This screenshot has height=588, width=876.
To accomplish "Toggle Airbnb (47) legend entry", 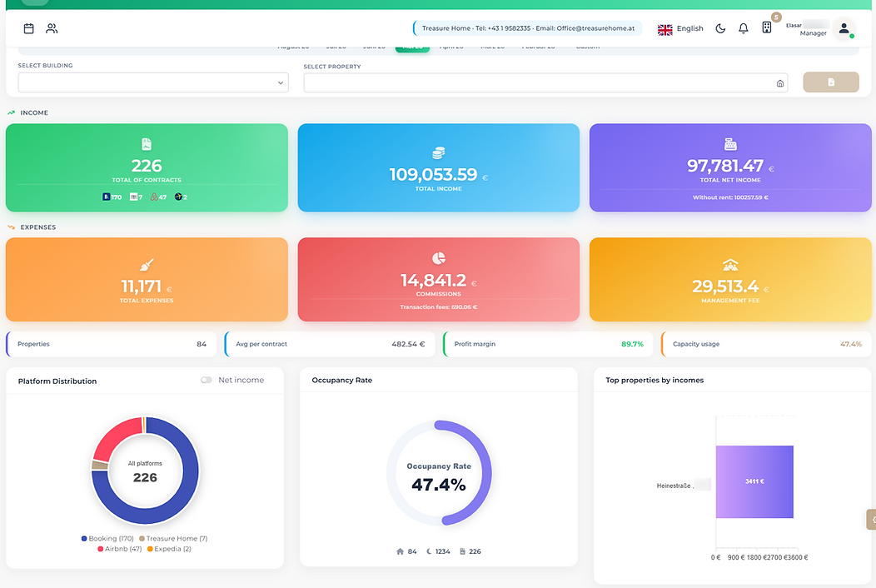I will pos(120,549).
